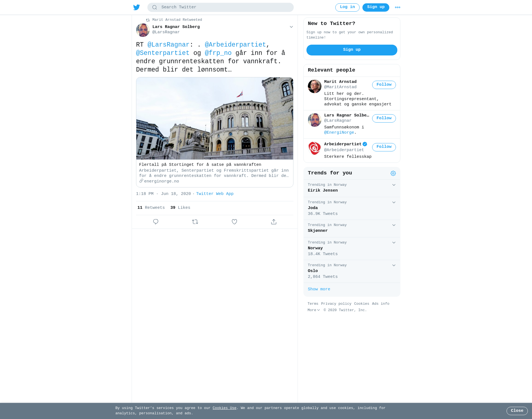Open Trends settings gear icon

pyautogui.click(x=393, y=173)
